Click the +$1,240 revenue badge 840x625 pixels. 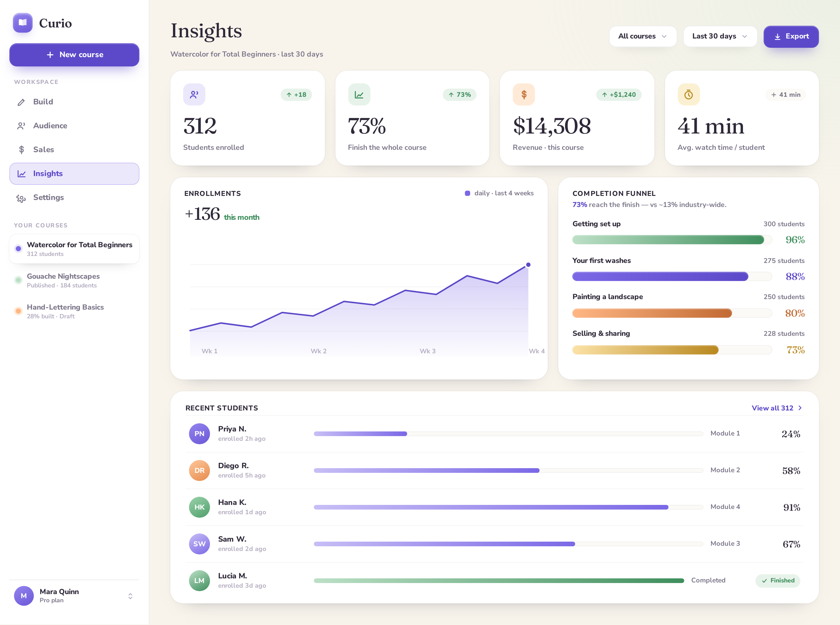pos(619,94)
